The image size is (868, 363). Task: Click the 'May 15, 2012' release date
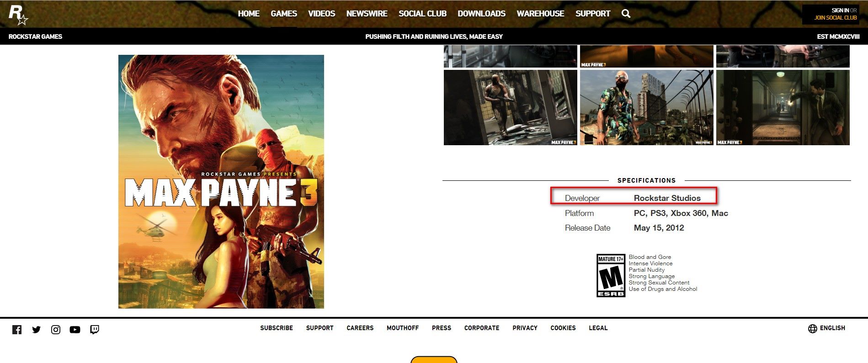(x=659, y=228)
